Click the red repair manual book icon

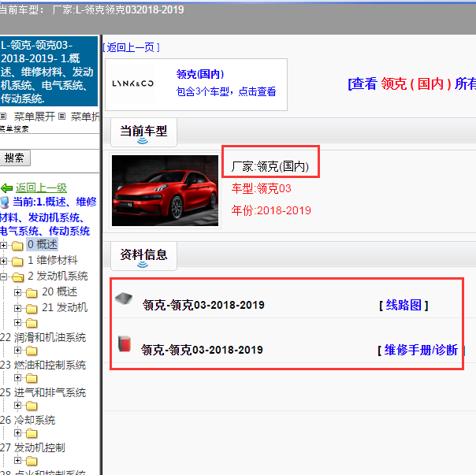(125, 344)
